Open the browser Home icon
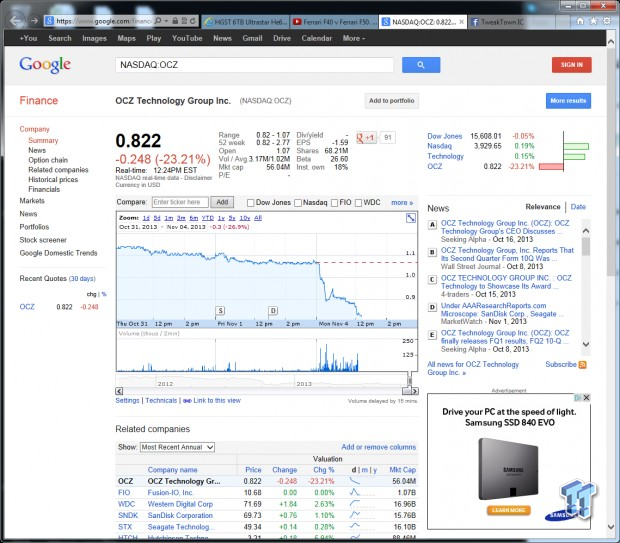Screen dimensions: 620x543 (x=580, y=21)
